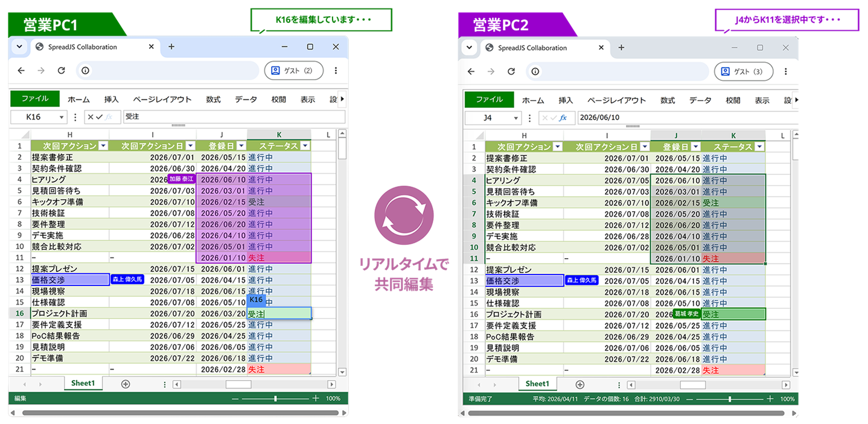Cancel cell edit with X in 営業PC1
Screen dimensions: 868x424
[90, 117]
